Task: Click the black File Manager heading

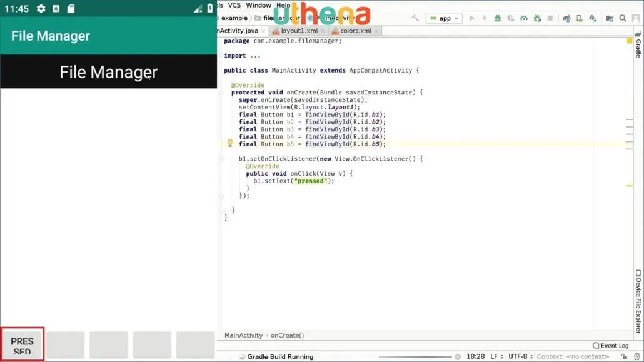Action: coord(108,72)
